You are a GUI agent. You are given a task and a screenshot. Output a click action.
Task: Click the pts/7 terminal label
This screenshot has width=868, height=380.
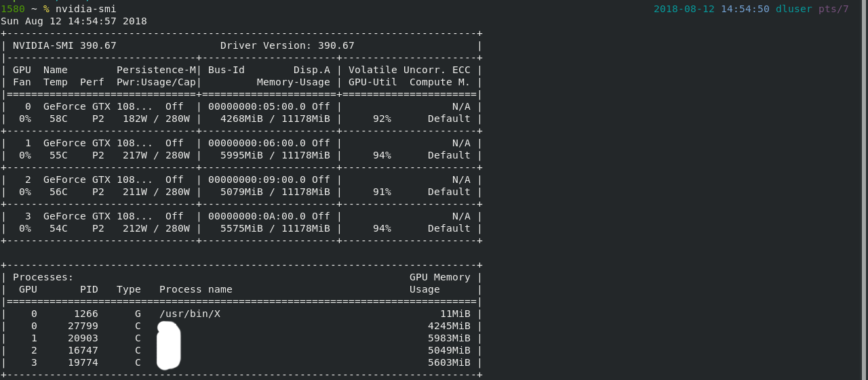(x=833, y=9)
